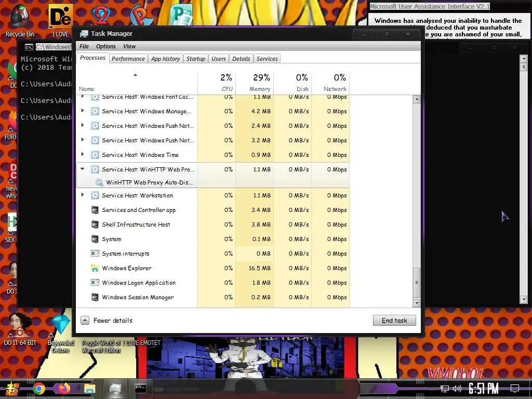Image resolution: width=532 pixels, height=399 pixels.
Task: Select the WinHTTP Web Proxy Auto-Dis... sub-row
Action: [213, 182]
